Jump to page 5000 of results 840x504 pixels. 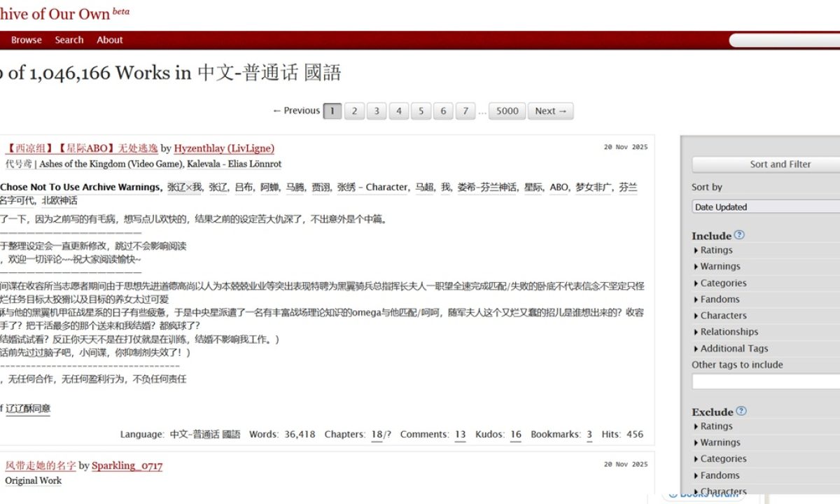click(506, 111)
